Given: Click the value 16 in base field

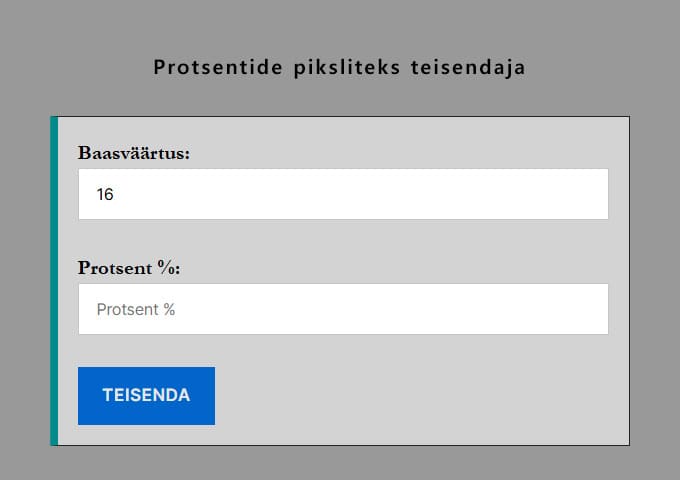Looking at the screenshot, I should tap(105, 195).
